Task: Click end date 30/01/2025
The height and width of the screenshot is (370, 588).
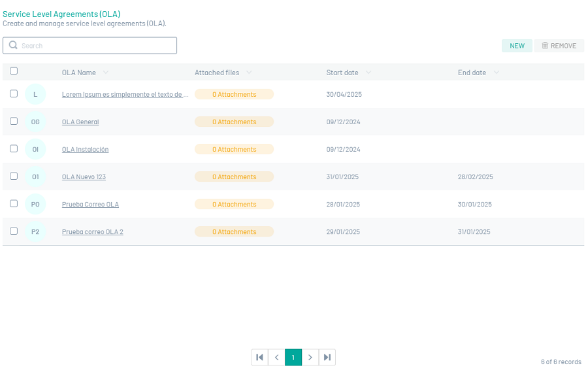Action: click(x=475, y=205)
